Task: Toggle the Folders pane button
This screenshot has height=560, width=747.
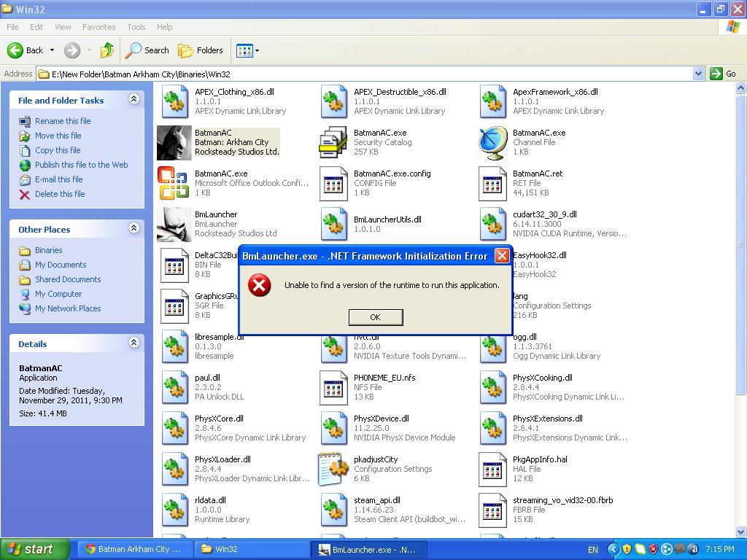Action: (x=200, y=50)
